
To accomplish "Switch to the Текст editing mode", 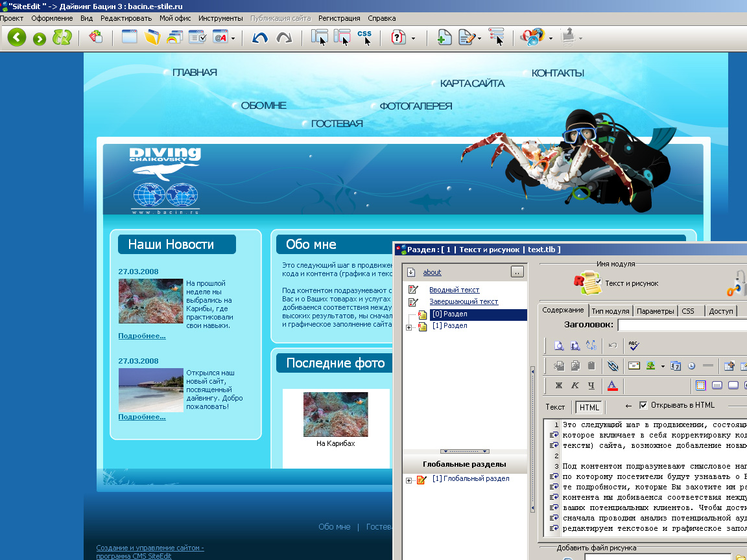I will [555, 407].
